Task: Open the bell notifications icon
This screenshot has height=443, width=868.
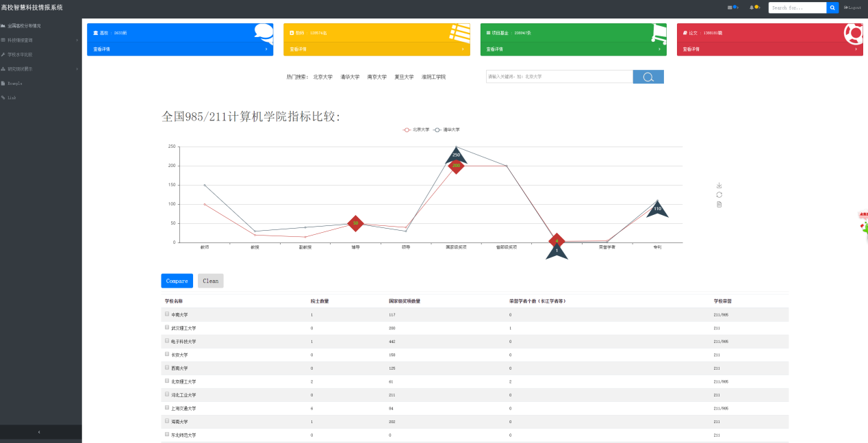Action: pos(752,8)
